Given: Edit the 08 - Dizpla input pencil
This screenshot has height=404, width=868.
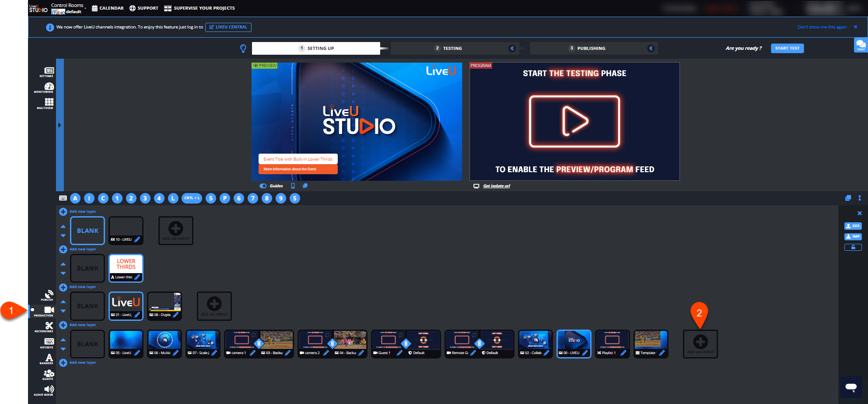Looking at the screenshot, I should pyautogui.click(x=175, y=315).
